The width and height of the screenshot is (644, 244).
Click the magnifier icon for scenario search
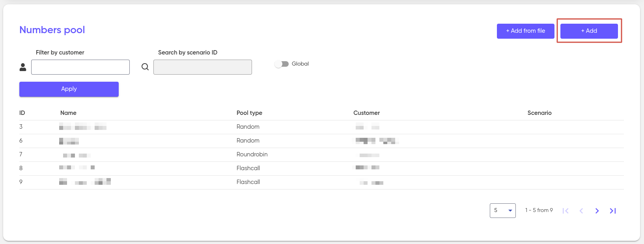click(145, 67)
